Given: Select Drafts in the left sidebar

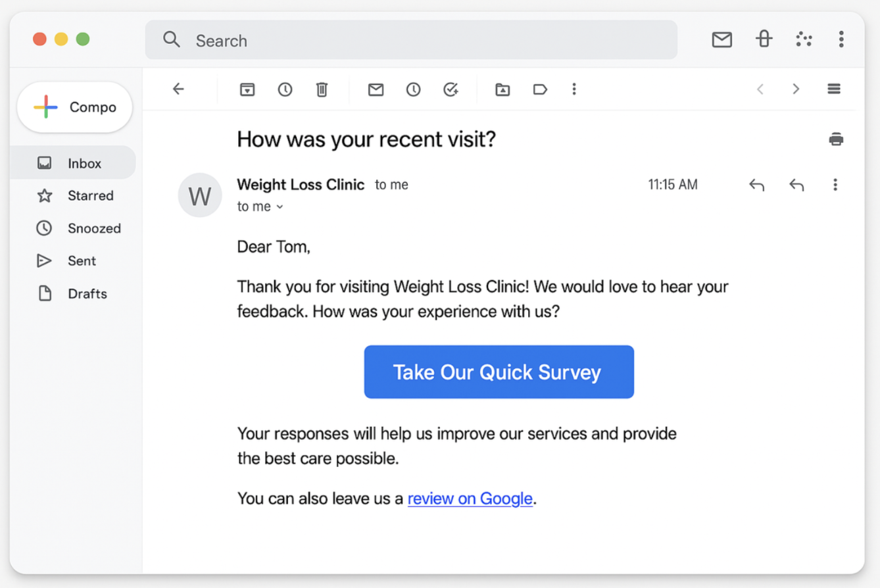Looking at the screenshot, I should (87, 294).
